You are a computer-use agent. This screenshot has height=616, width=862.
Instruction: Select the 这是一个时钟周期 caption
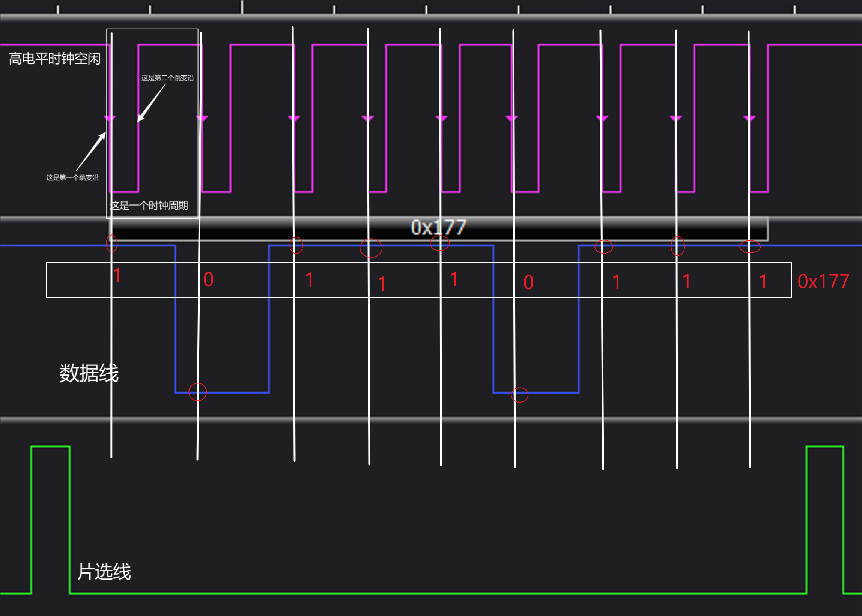point(149,206)
